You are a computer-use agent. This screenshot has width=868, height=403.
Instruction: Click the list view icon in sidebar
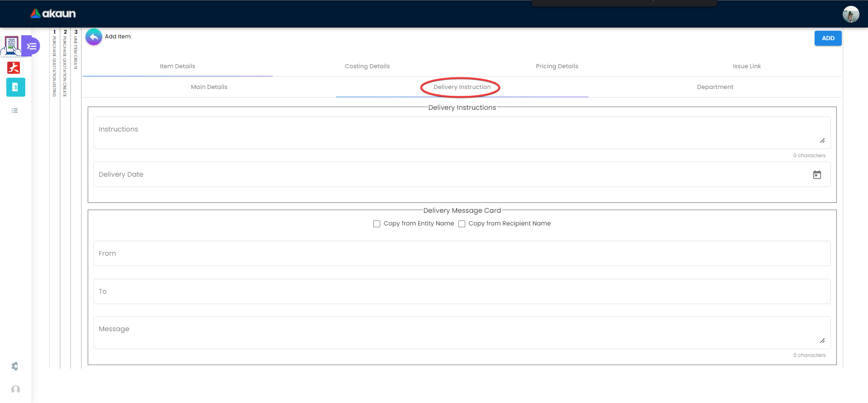pyautogui.click(x=15, y=111)
